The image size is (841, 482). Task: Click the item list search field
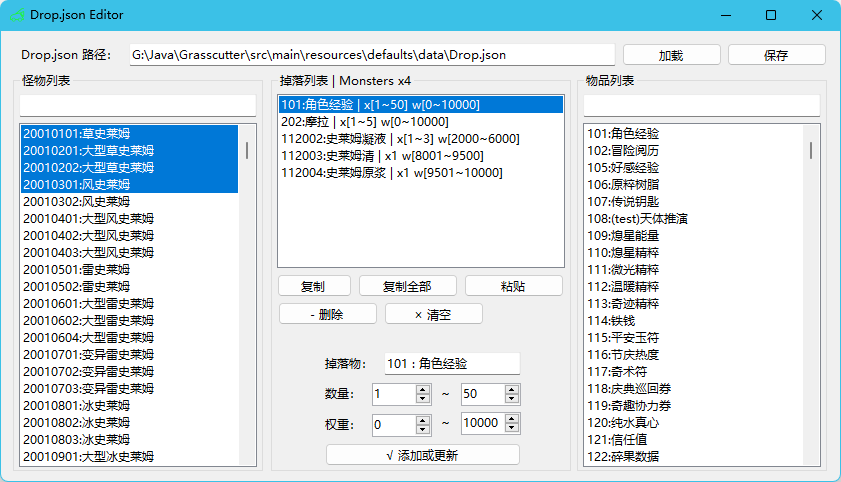(x=701, y=105)
